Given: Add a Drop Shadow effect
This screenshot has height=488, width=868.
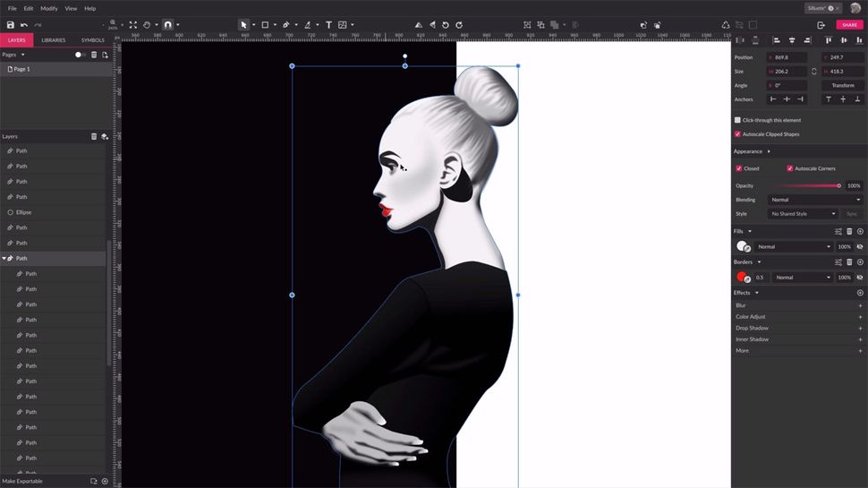Looking at the screenshot, I should pos(860,329).
